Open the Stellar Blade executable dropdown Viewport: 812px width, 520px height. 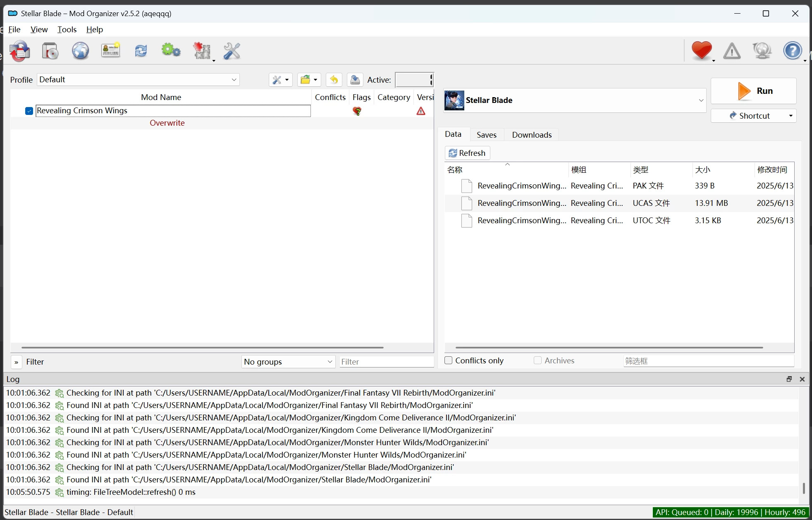tap(574, 100)
